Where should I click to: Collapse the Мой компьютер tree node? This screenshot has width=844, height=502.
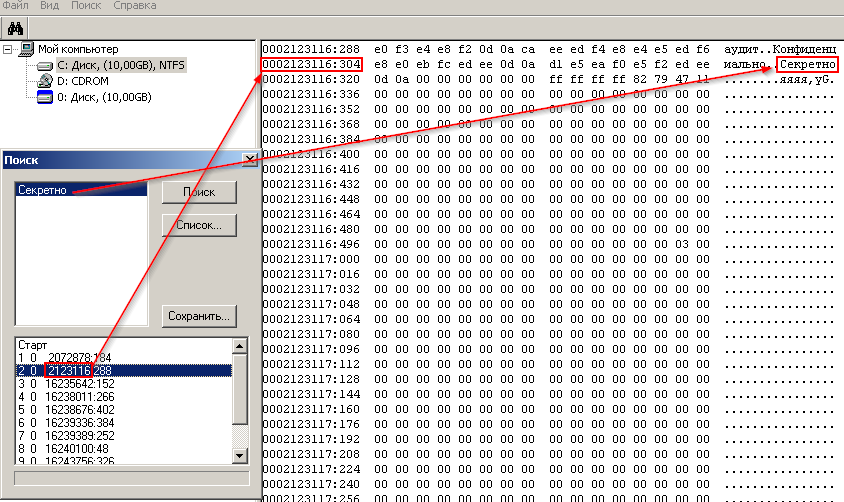[7, 50]
